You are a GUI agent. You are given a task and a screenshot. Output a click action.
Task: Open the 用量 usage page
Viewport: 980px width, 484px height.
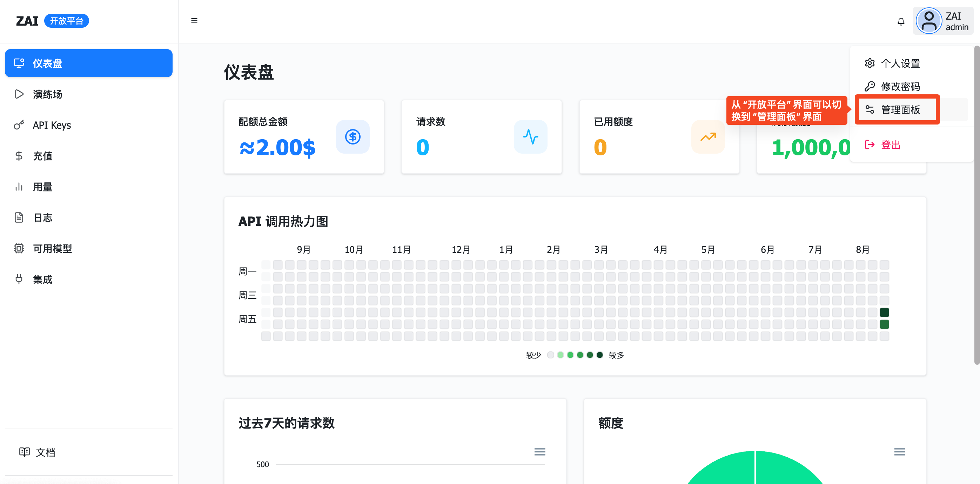coord(42,187)
